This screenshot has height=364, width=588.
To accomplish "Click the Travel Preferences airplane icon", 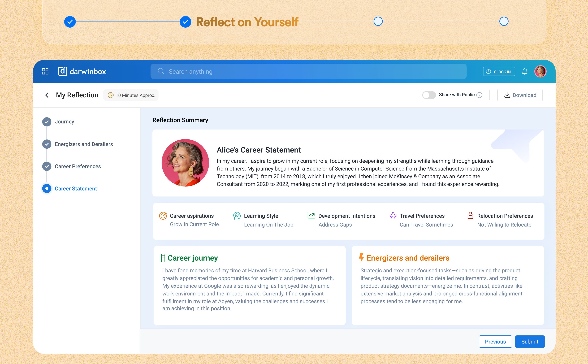I will (x=393, y=215).
